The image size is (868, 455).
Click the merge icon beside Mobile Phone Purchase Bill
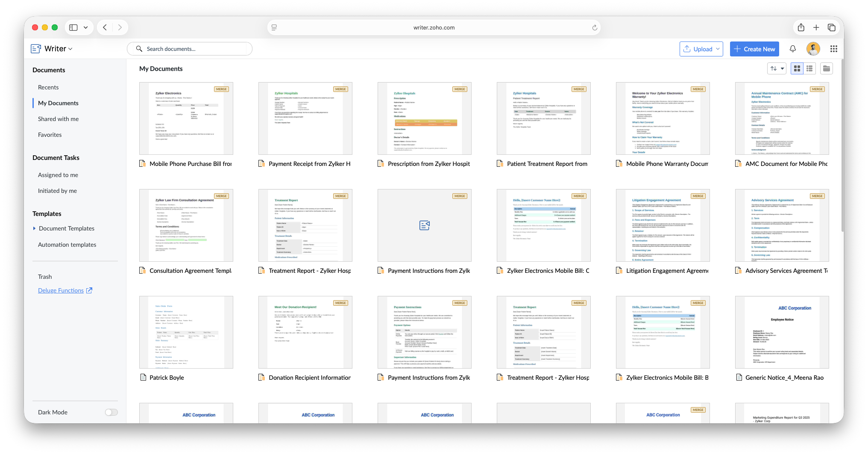143,164
